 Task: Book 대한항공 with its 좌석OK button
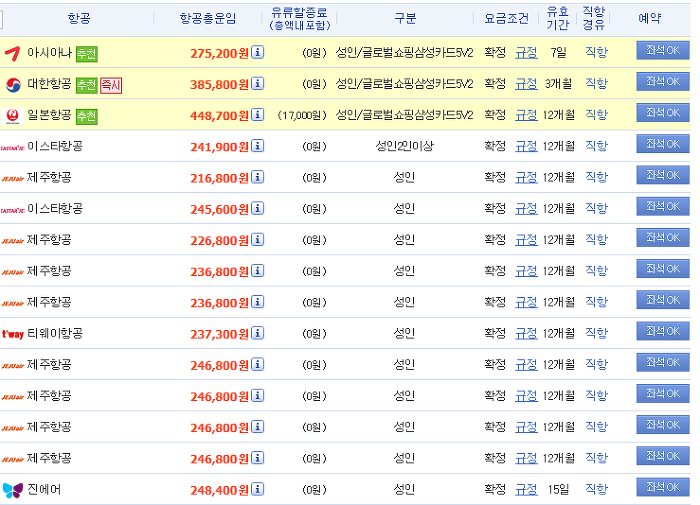pos(662,82)
